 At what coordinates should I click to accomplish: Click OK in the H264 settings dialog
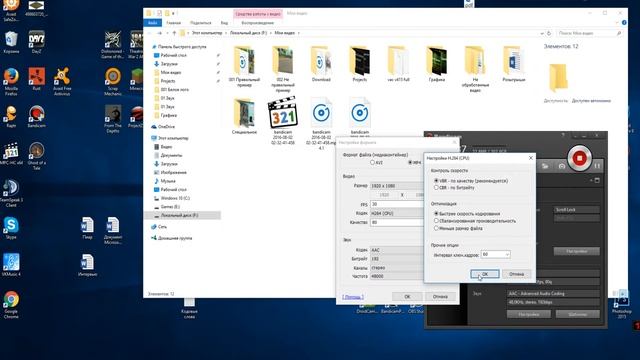(x=485, y=274)
